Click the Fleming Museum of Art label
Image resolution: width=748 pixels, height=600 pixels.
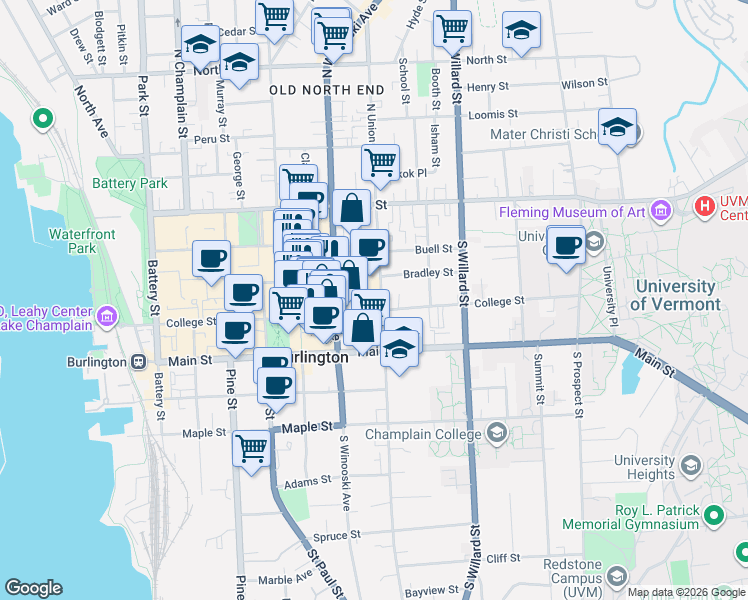click(x=572, y=212)
